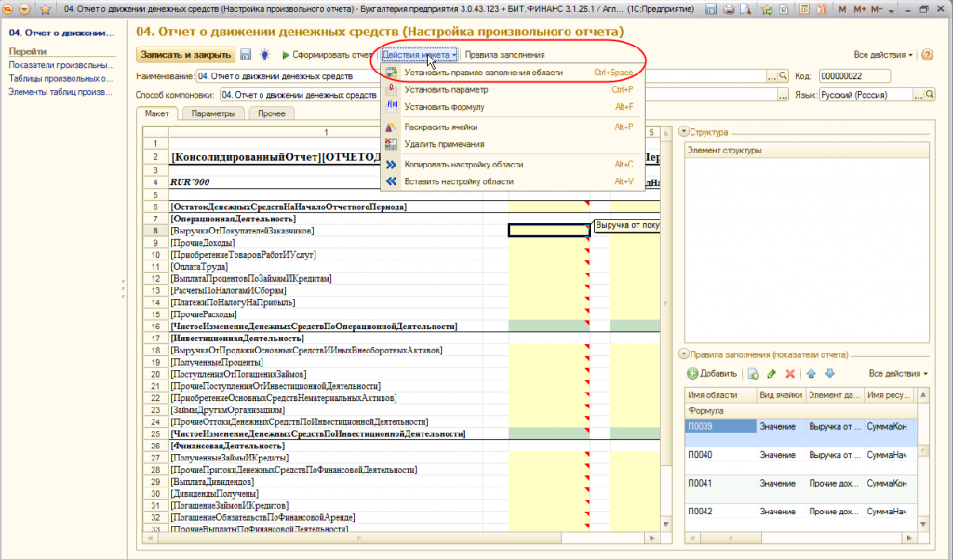Image resolution: width=953 pixels, height=560 pixels.
Task: Collapse the Структура section
Action: point(686,132)
